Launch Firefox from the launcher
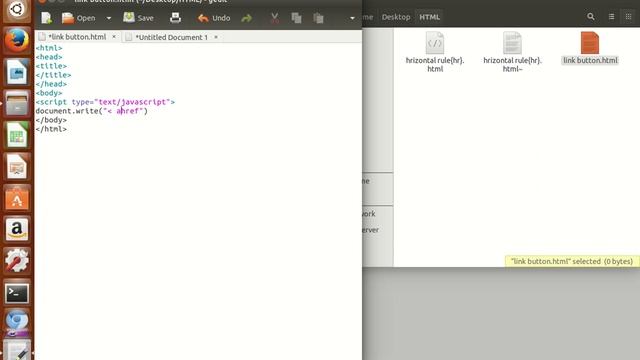The height and width of the screenshot is (360, 640). (x=17, y=40)
